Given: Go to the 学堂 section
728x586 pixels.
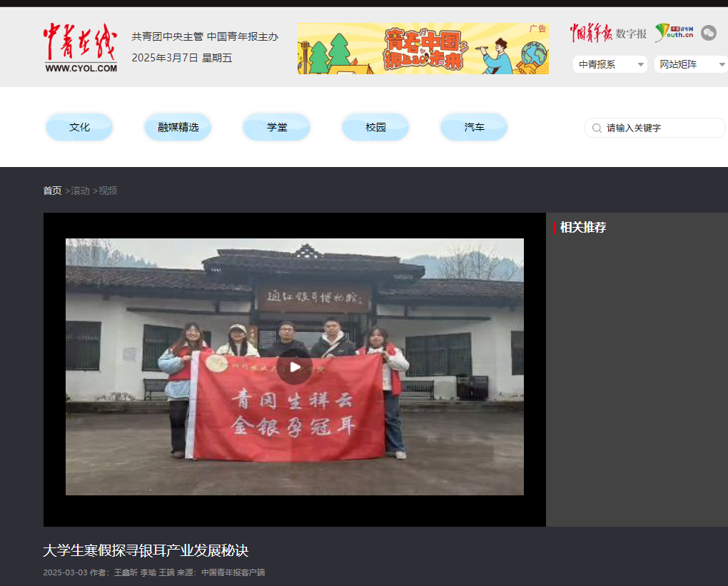Looking at the screenshot, I should (x=277, y=127).
